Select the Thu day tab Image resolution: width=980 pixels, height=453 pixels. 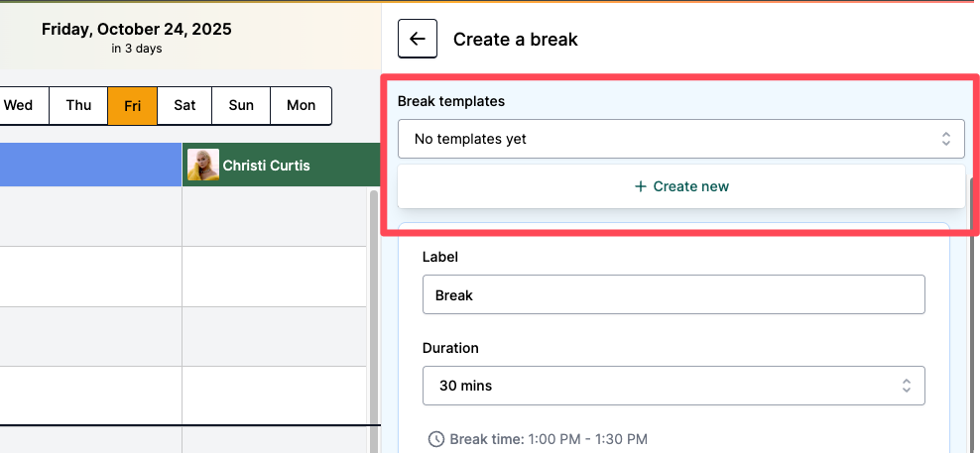tap(78, 105)
